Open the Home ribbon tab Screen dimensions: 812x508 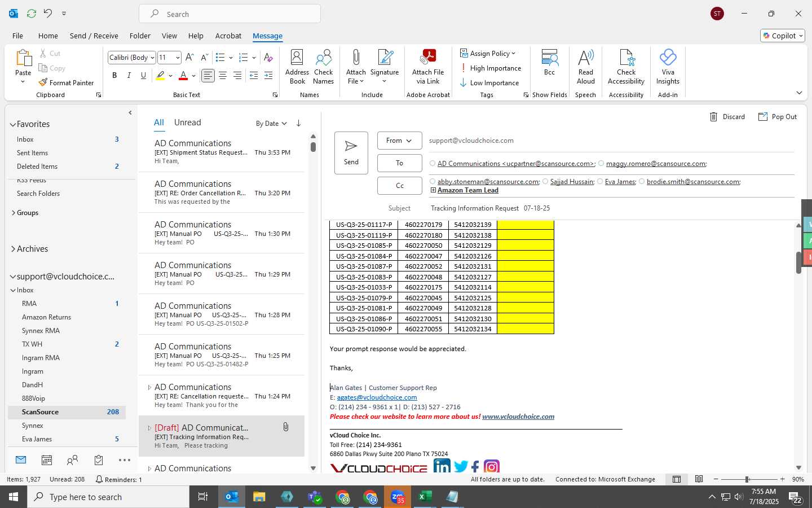[48, 36]
